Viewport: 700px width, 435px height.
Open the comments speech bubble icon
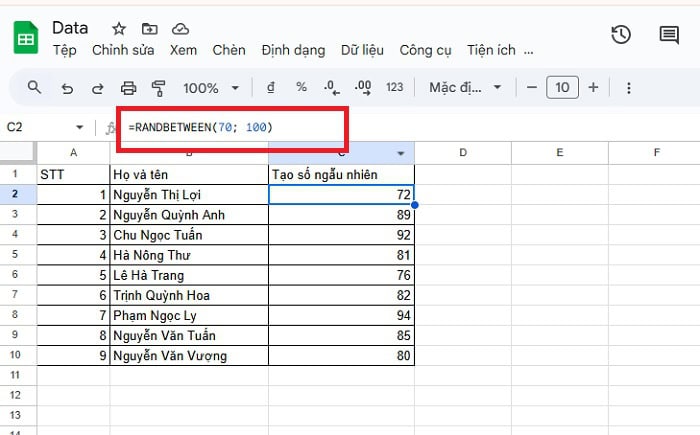tap(669, 34)
